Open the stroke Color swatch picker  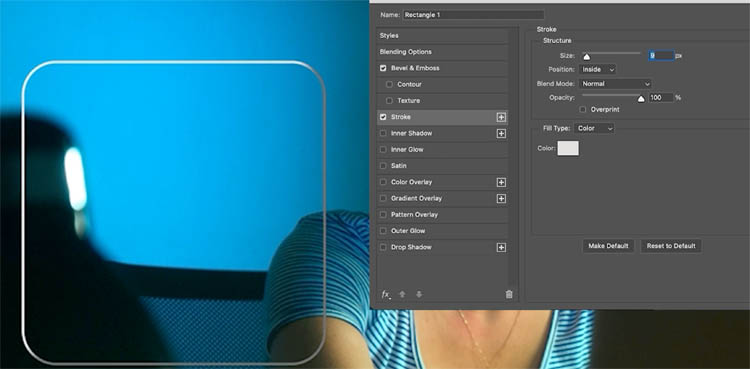568,148
